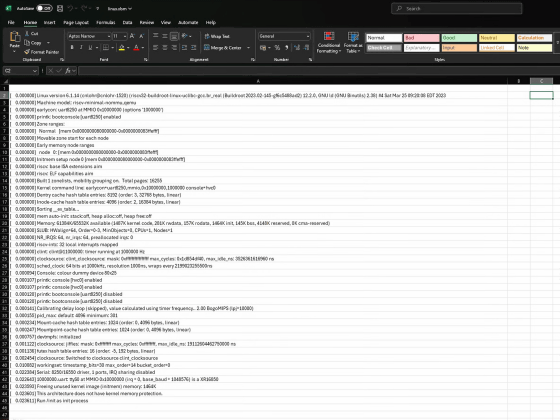
Task: Select column A header
Action: (258, 81)
